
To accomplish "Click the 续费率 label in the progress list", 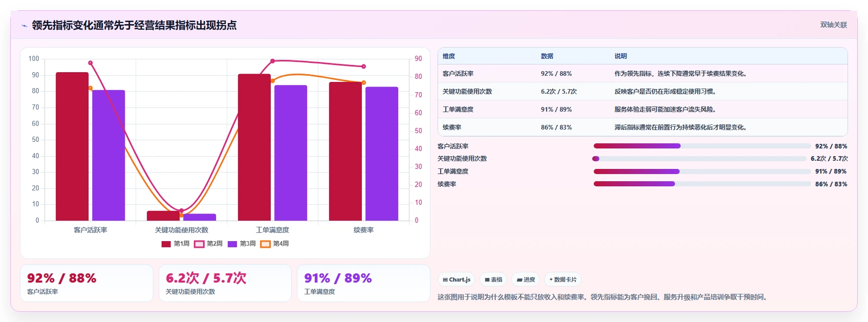I will point(447,184).
